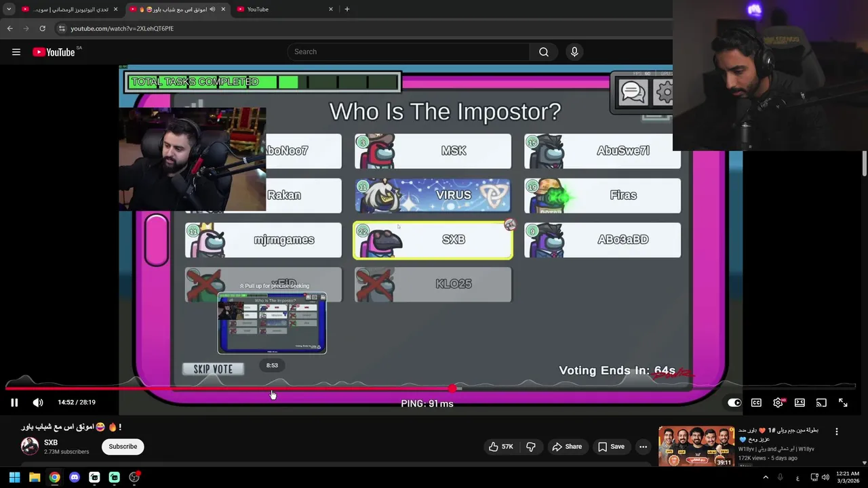
Task: Like the video with 57K likes
Action: click(x=501, y=447)
